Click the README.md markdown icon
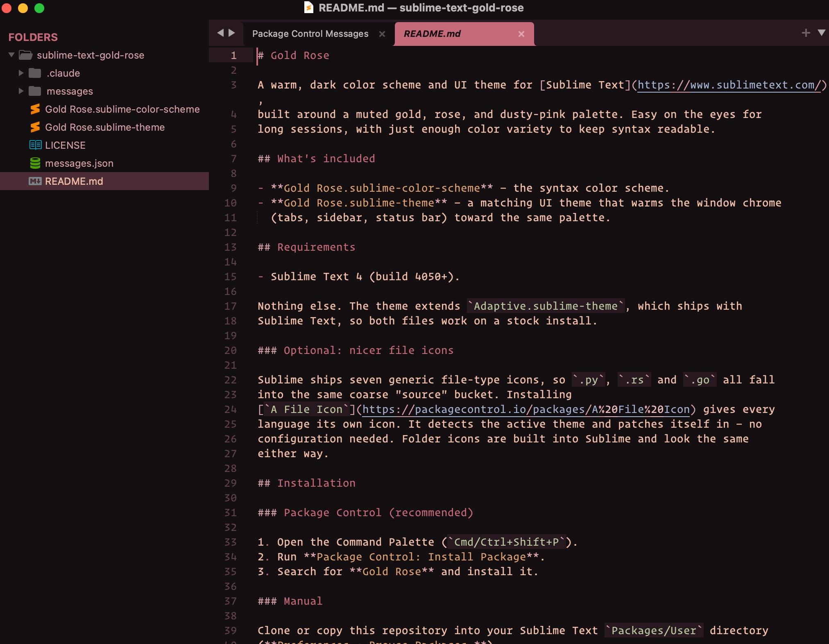The width and height of the screenshot is (829, 644). (x=35, y=181)
